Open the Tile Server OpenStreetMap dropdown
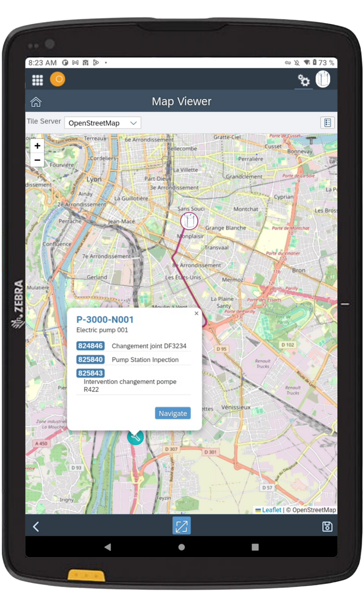This screenshot has height=600, width=364. click(x=102, y=123)
